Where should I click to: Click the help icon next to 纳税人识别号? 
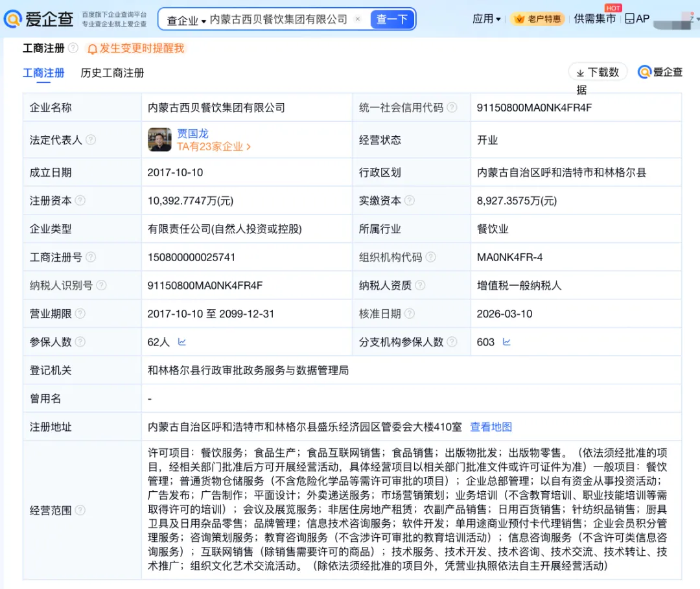point(101,285)
